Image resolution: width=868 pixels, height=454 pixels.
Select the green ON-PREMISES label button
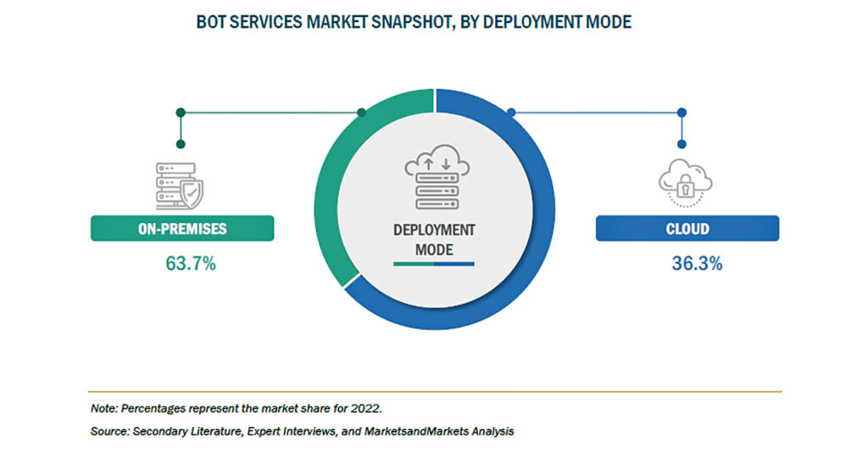click(182, 229)
